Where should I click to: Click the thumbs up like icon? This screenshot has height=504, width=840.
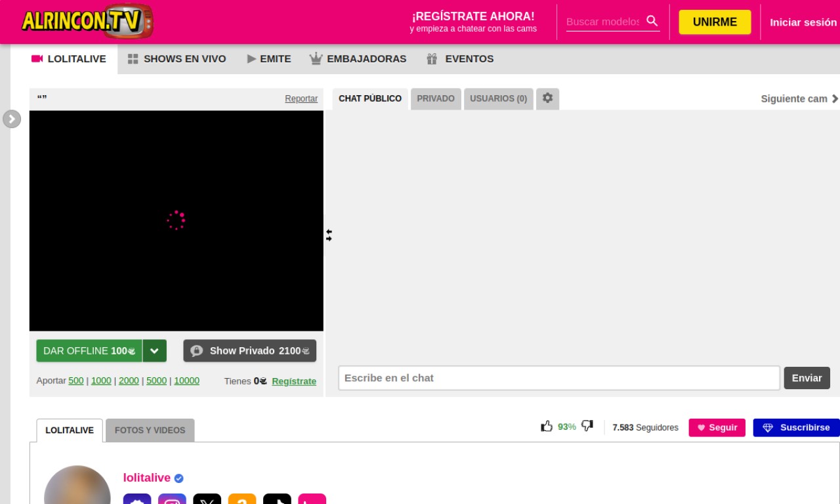[547, 427]
